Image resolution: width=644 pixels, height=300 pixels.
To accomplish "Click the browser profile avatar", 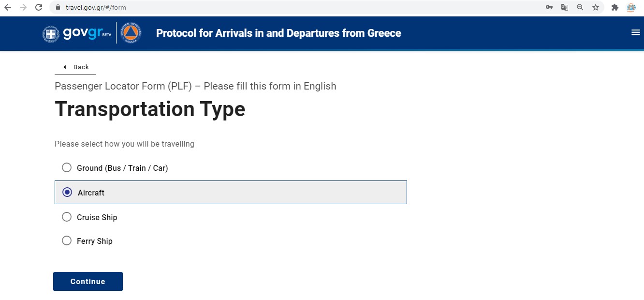I will (631, 7).
